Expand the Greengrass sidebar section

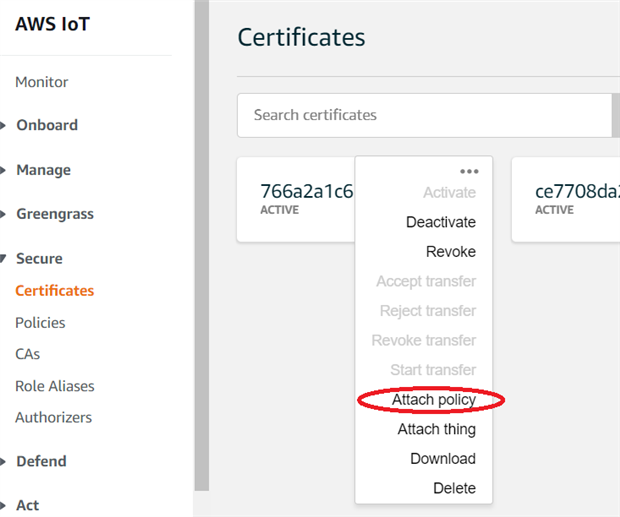click(53, 214)
